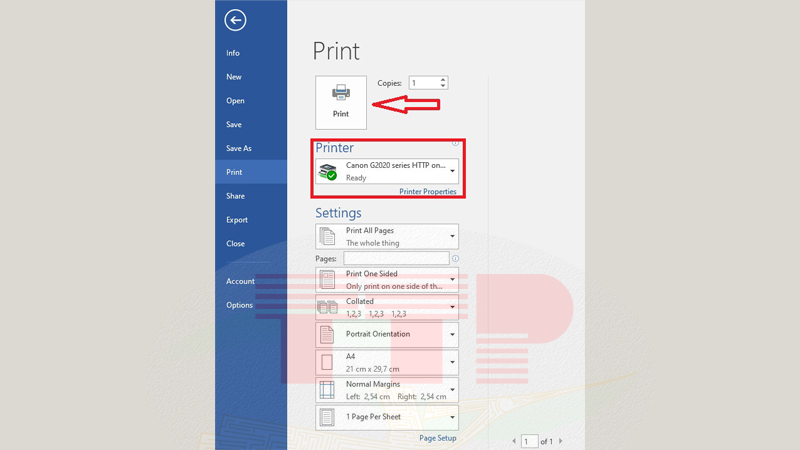Go to next page arrow in preview

tap(561, 441)
